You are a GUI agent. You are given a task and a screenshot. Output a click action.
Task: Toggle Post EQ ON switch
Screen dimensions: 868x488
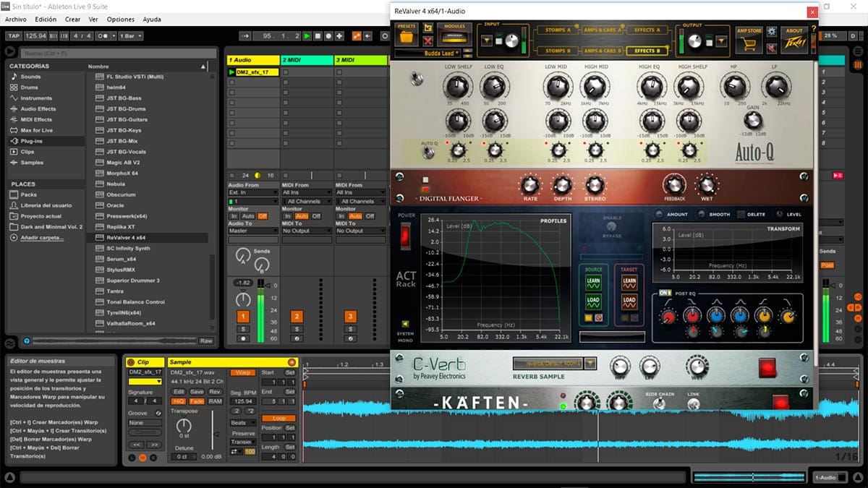point(665,293)
